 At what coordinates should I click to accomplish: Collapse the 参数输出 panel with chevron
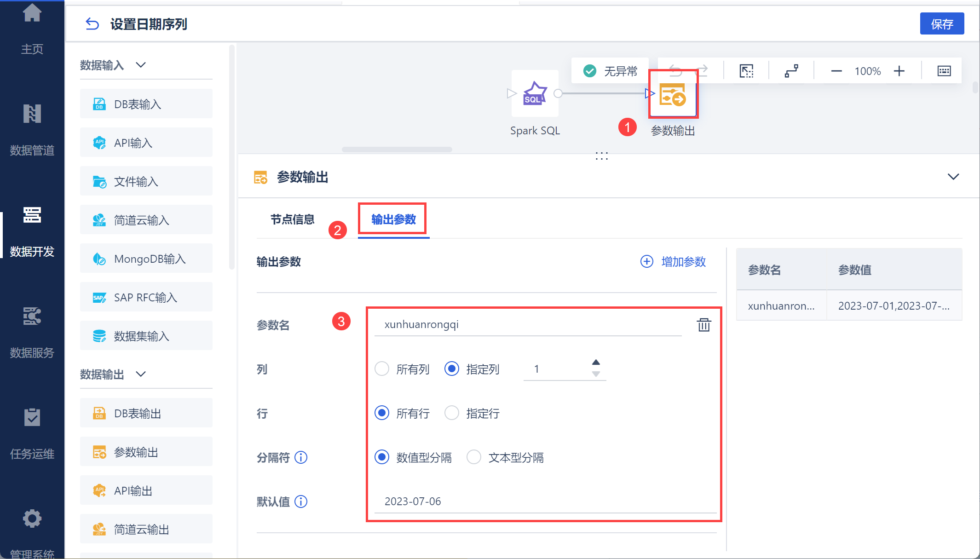tap(953, 177)
